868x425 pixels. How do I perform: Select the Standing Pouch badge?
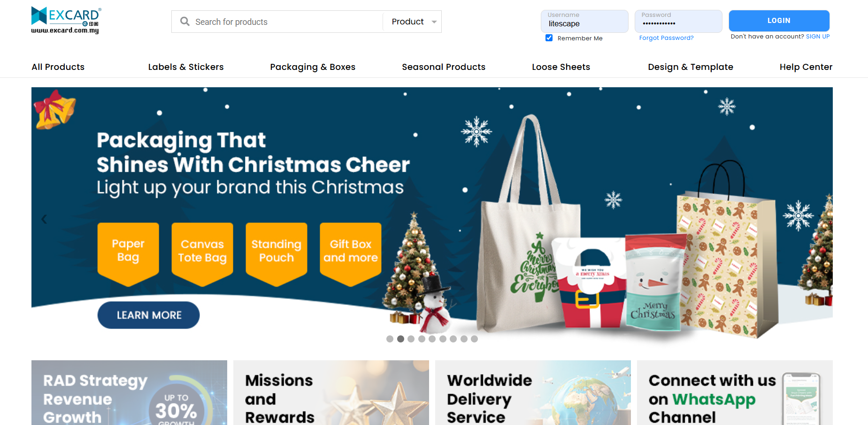(x=277, y=254)
